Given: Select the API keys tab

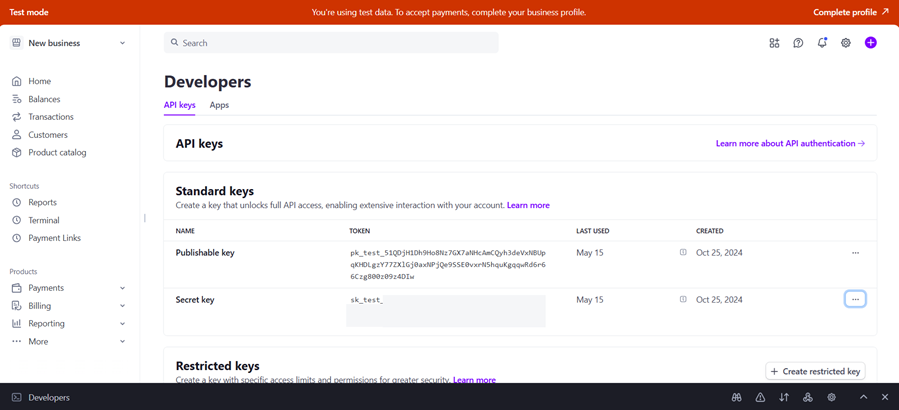Looking at the screenshot, I should point(180,105).
